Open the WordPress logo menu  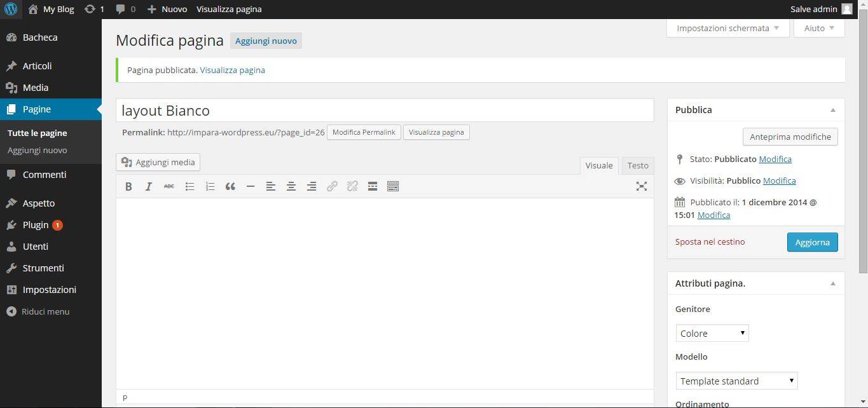[x=11, y=9]
